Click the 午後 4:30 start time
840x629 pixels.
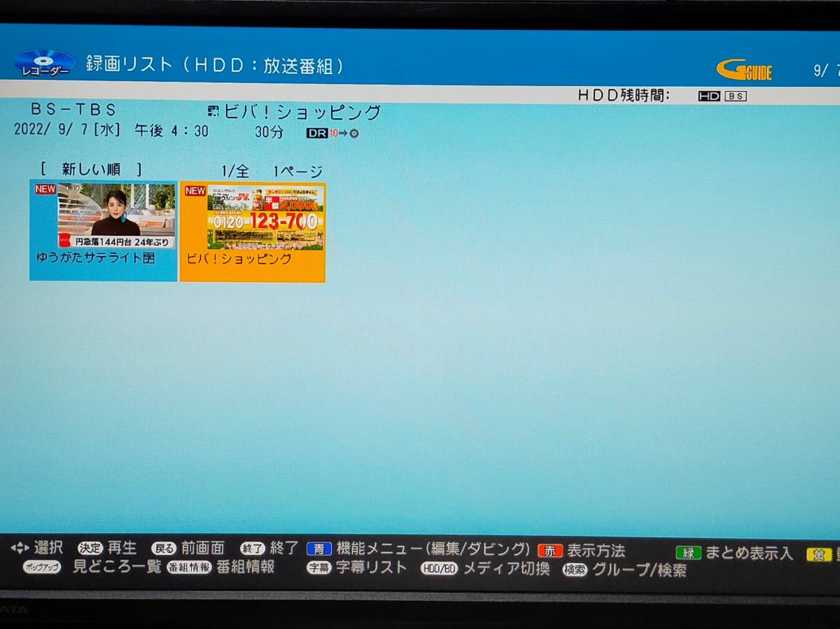click(x=171, y=131)
